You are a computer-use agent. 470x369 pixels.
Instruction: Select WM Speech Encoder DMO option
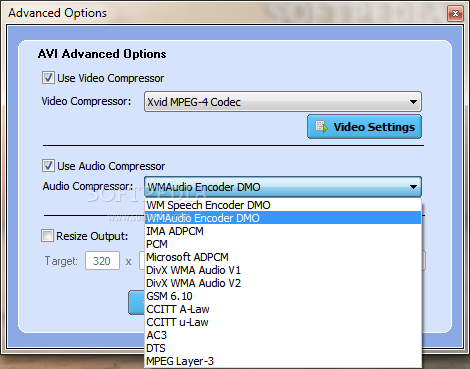pos(283,205)
